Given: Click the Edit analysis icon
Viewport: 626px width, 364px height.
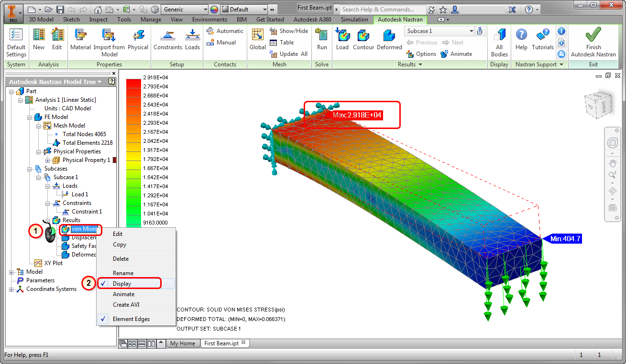Looking at the screenshot, I should coord(57,39).
